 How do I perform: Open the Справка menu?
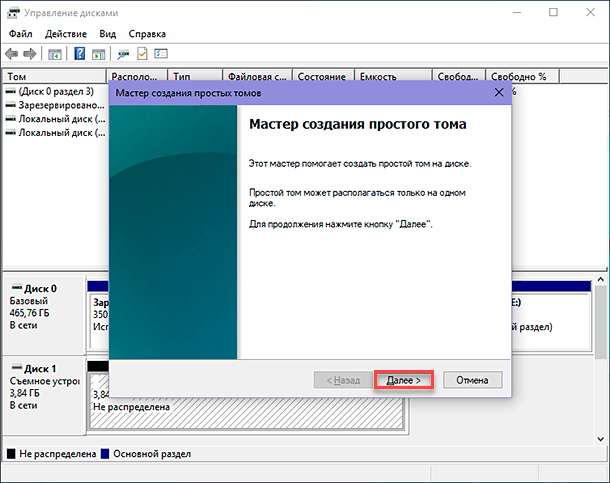[147, 34]
